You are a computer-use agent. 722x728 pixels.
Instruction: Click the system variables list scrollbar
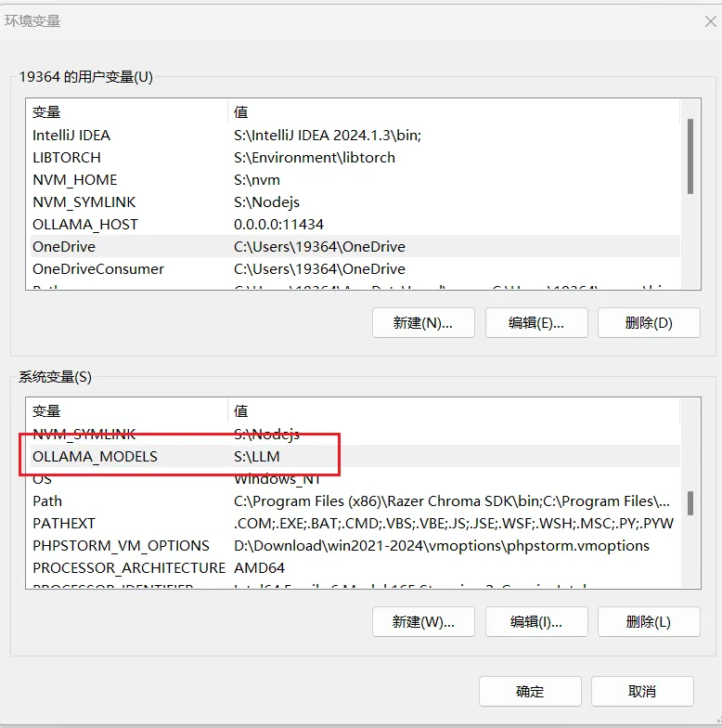[x=690, y=503]
